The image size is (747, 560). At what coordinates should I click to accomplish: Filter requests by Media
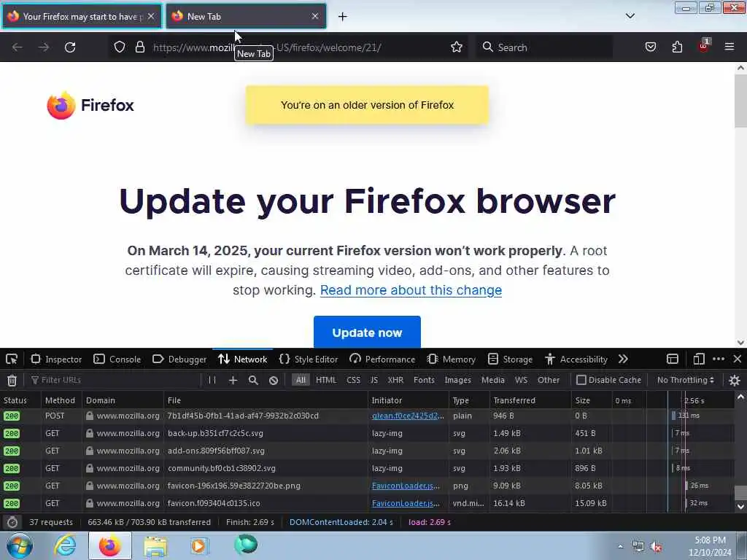tap(492, 380)
